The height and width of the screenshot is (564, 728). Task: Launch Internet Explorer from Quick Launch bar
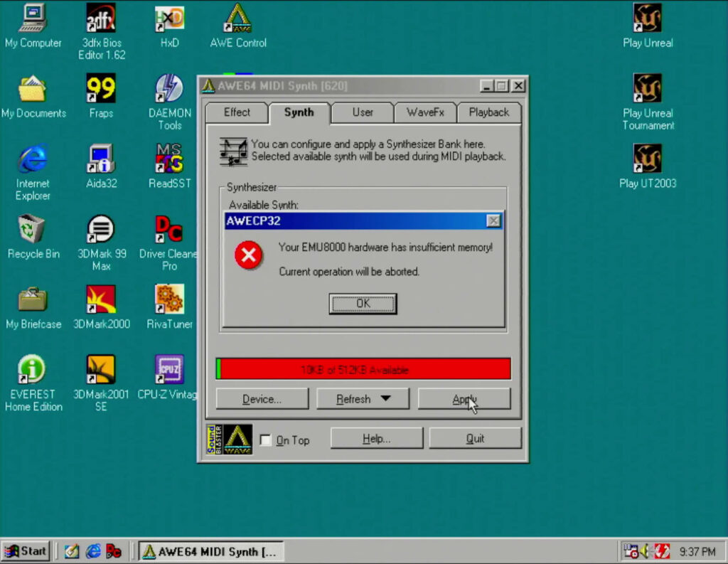[93, 551]
